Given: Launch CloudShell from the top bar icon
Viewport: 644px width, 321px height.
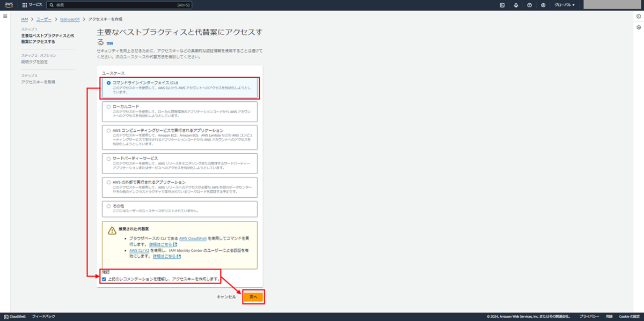Looking at the screenshot, I should [x=502, y=5].
